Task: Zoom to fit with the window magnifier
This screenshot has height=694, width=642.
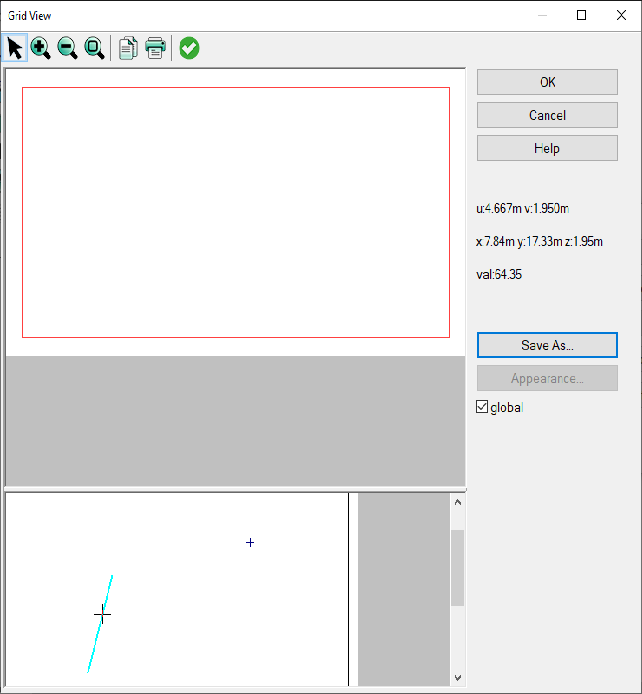Action: 95,48
